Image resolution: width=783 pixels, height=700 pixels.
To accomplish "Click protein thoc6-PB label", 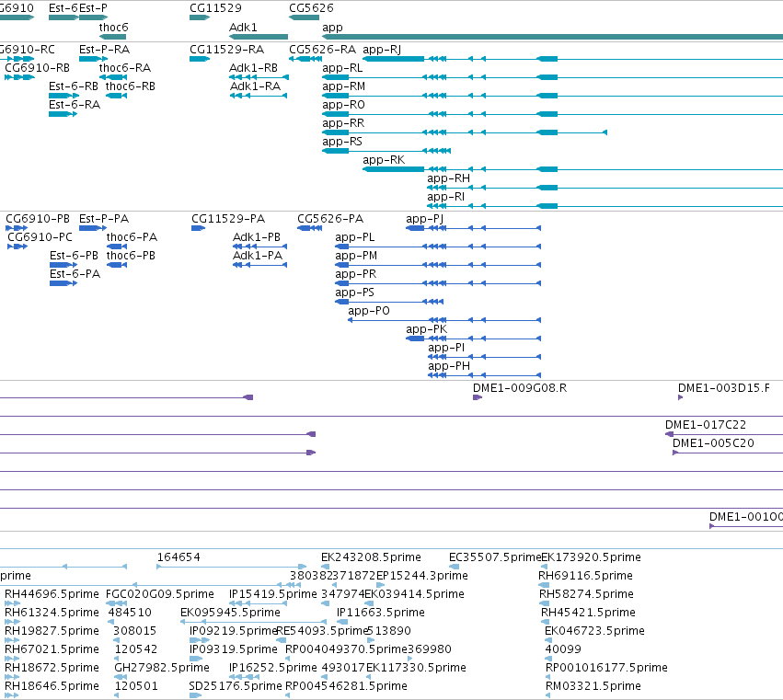I will [x=131, y=256].
